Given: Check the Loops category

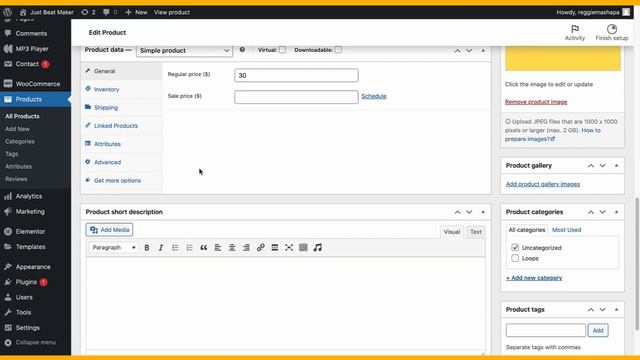Looking at the screenshot, I should click(x=515, y=258).
